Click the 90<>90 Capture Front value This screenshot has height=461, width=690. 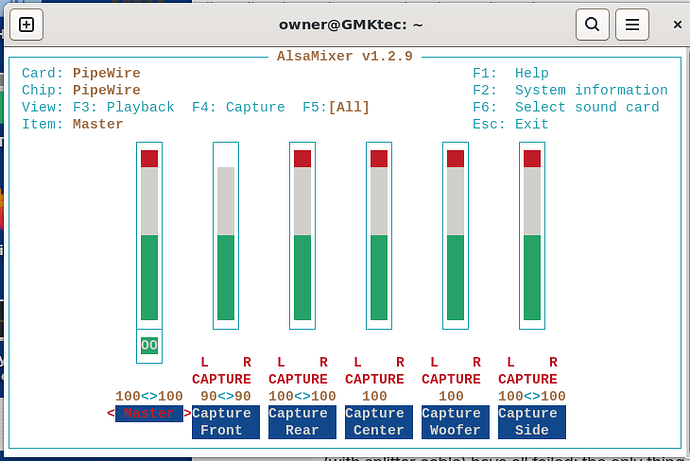pyautogui.click(x=226, y=396)
